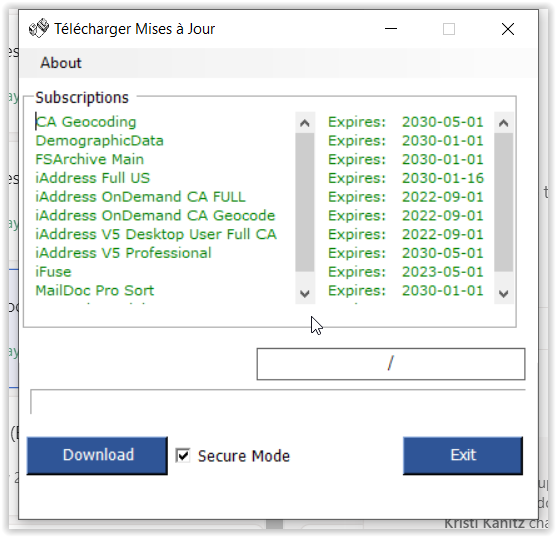Toggle the Secure Mode checkbox
The width and height of the screenshot is (556, 537).
tap(183, 455)
